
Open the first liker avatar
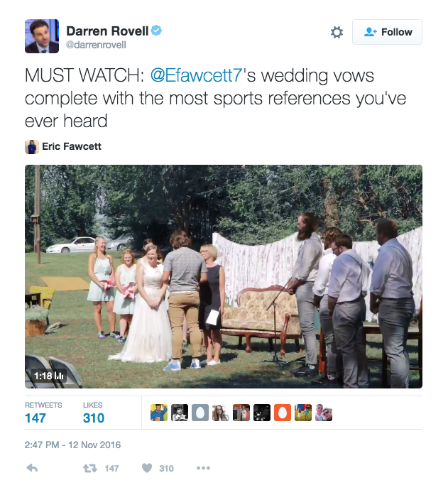[159, 413]
